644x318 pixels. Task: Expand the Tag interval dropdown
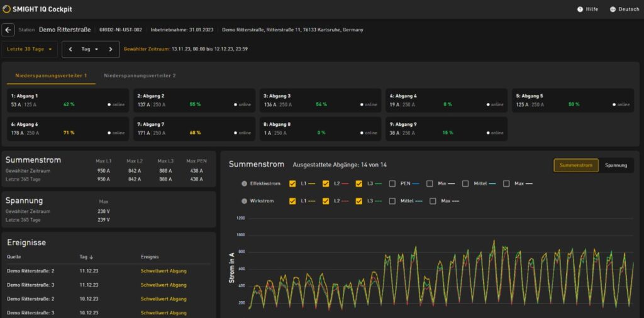coord(90,49)
